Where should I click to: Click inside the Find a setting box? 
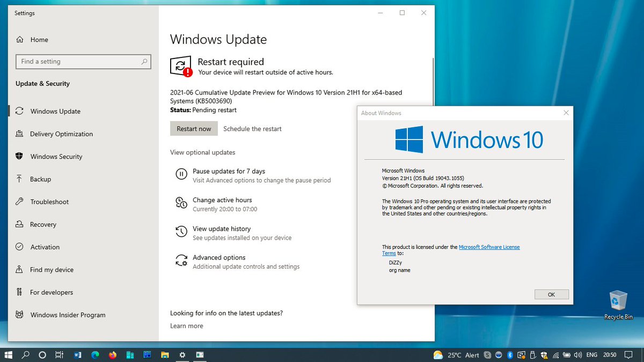[83, 62]
